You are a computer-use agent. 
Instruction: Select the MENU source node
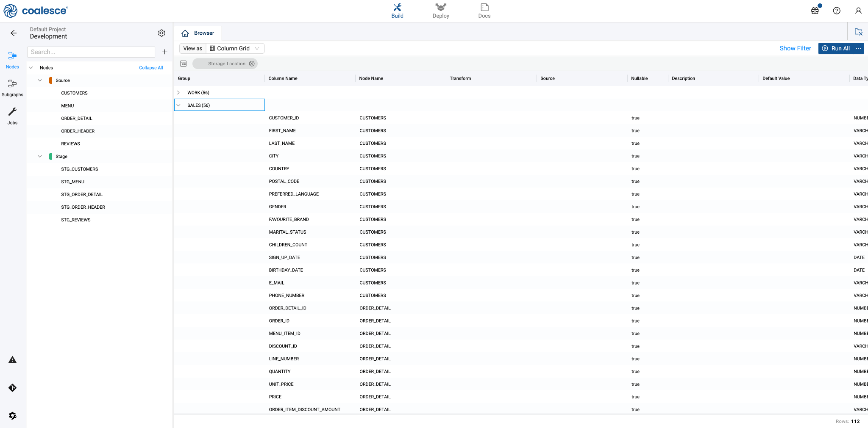click(67, 106)
